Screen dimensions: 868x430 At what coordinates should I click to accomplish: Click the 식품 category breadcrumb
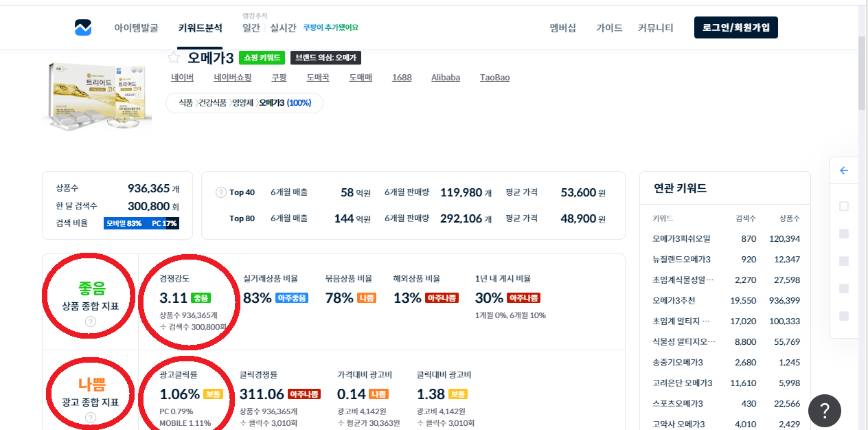pyautogui.click(x=185, y=102)
